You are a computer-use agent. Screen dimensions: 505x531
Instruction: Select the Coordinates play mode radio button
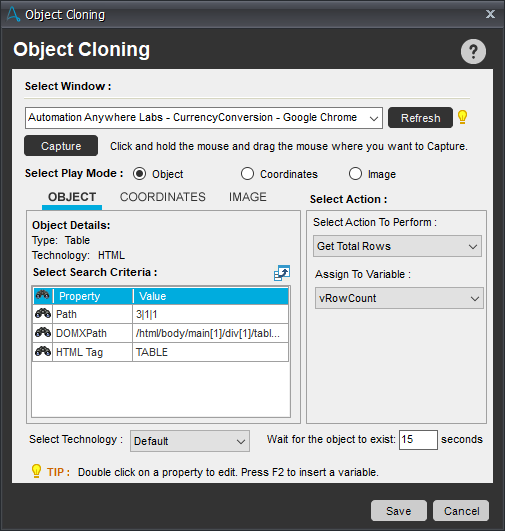tap(247, 174)
